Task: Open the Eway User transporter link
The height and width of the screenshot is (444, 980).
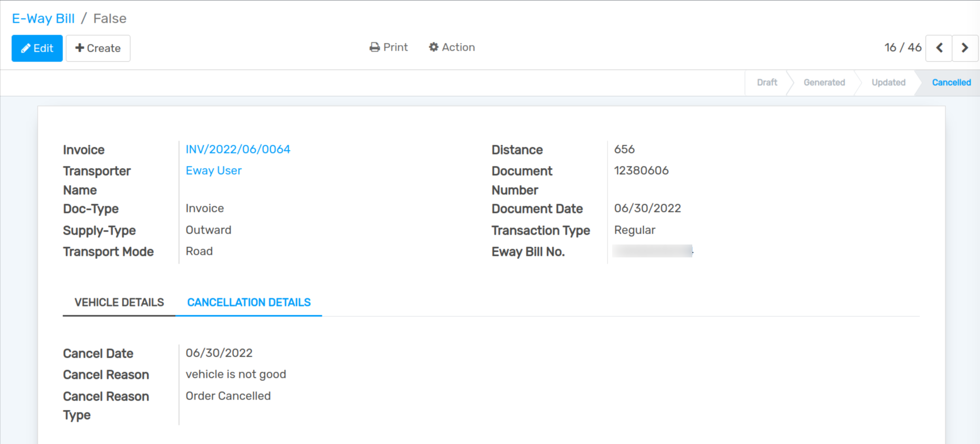Action: (x=213, y=171)
